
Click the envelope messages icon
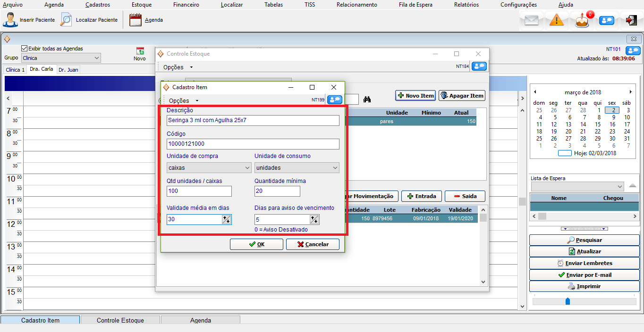click(532, 20)
